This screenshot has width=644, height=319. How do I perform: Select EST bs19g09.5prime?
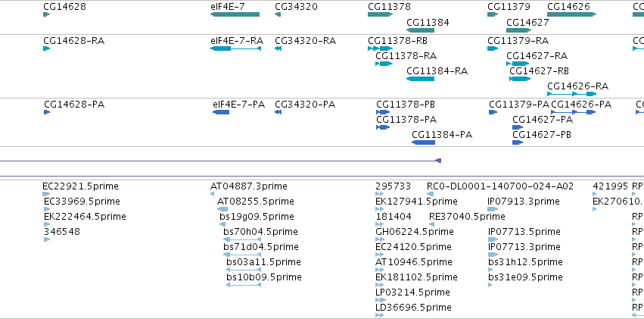coord(257,217)
